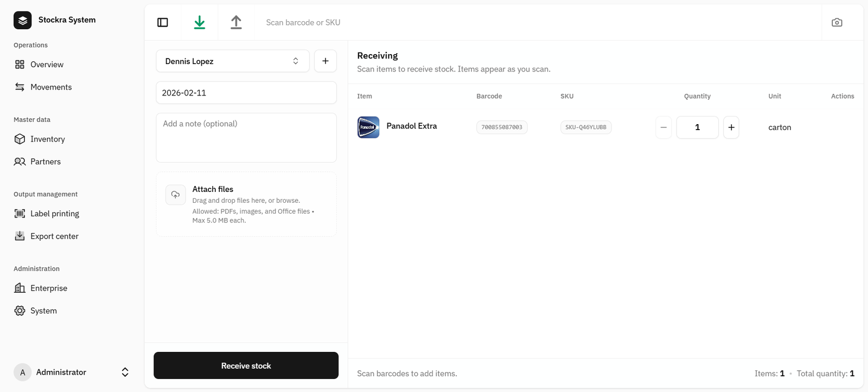The image size is (868, 392).
Task: Click the cloud upload icon in Attach files
Action: (175, 195)
